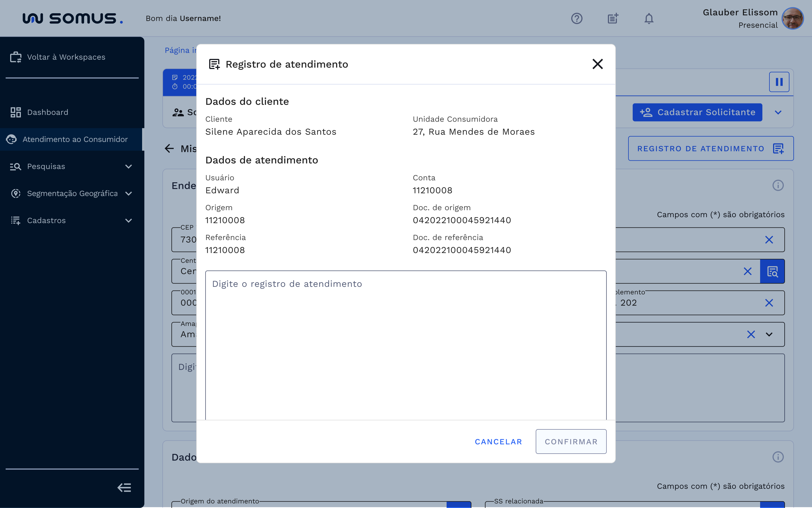Expand the Pesquisas section chevron

tap(129, 166)
